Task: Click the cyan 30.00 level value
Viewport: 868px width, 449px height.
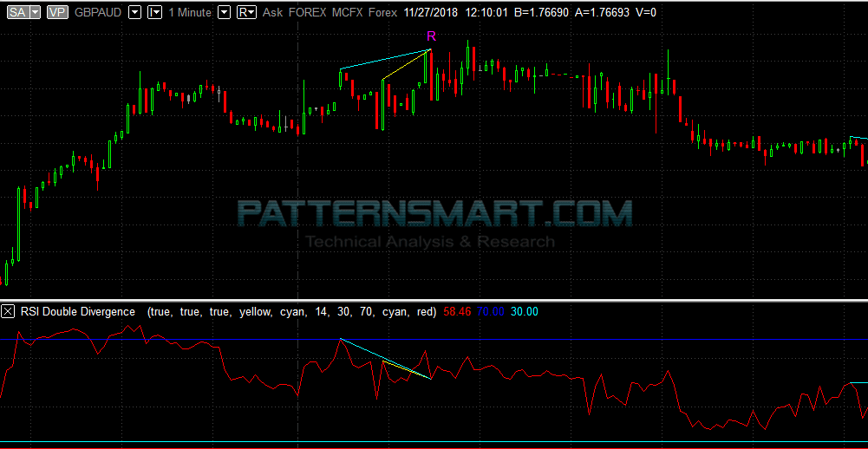Action: tap(524, 312)
